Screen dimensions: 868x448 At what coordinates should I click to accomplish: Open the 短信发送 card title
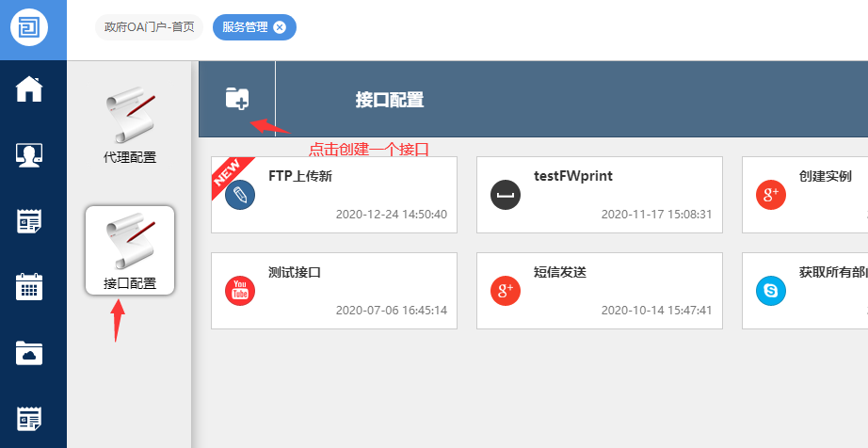[560, 272]
